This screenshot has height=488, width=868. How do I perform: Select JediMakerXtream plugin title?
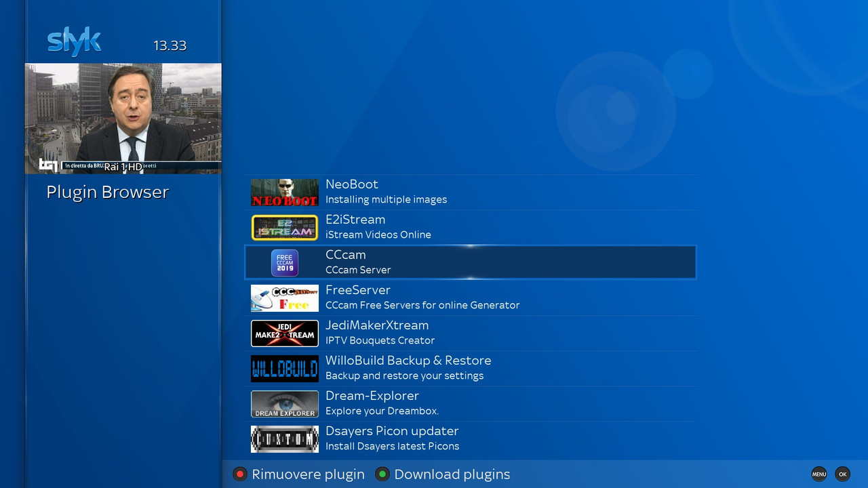pos(377,325)
